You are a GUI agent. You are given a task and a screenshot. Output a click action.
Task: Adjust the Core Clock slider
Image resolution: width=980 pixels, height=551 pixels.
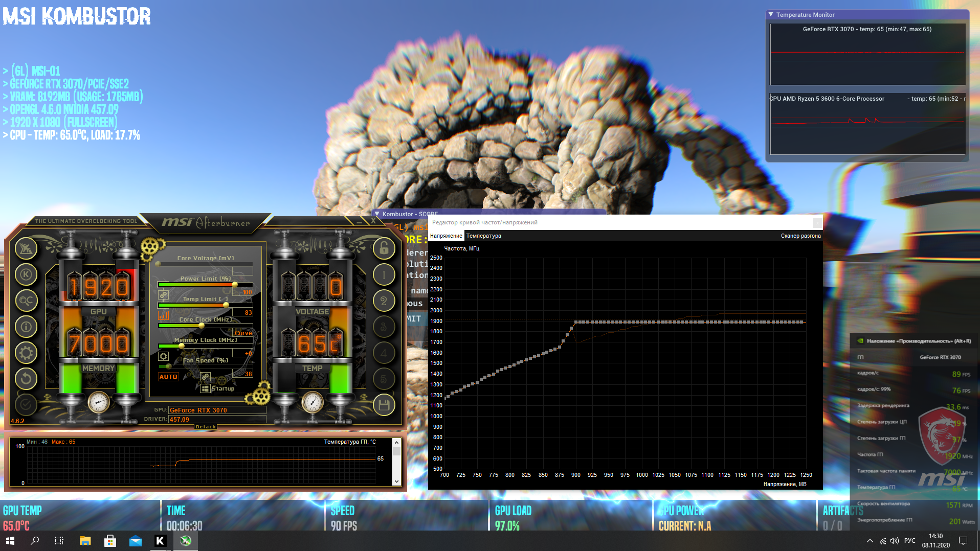coord(205,326)
